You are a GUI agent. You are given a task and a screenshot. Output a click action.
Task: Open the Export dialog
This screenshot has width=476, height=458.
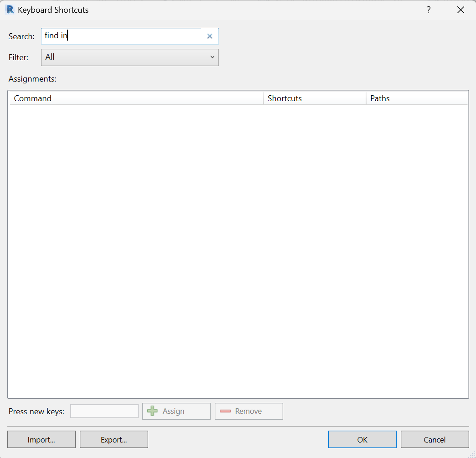point(114,439)
